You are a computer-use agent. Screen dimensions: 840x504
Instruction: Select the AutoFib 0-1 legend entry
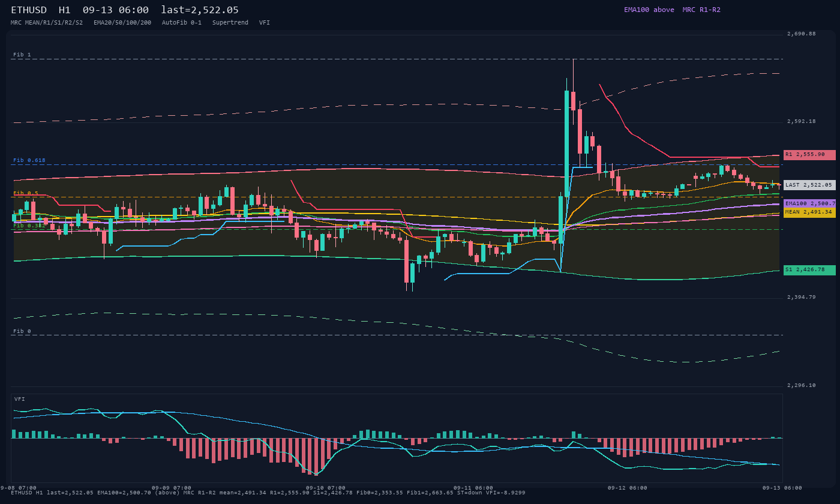pyautogui.click(x=182, y=23)
